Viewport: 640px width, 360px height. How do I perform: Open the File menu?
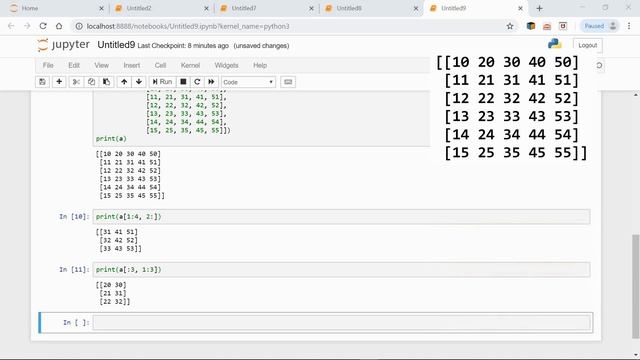[x=48, y=65]
